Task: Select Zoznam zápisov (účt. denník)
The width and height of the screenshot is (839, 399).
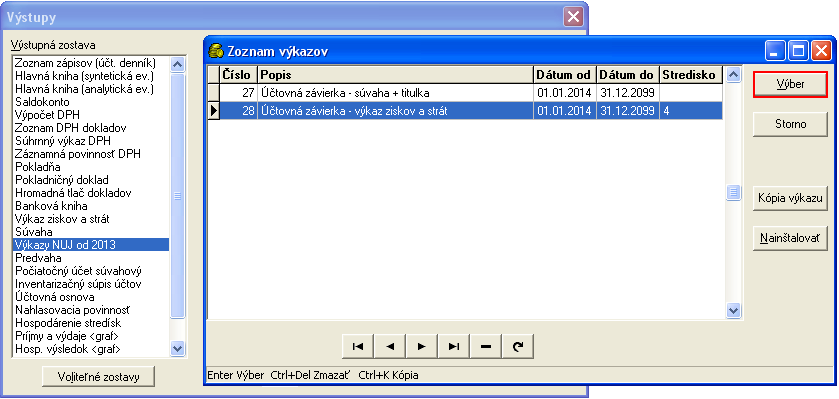Action: pos(91,63)
